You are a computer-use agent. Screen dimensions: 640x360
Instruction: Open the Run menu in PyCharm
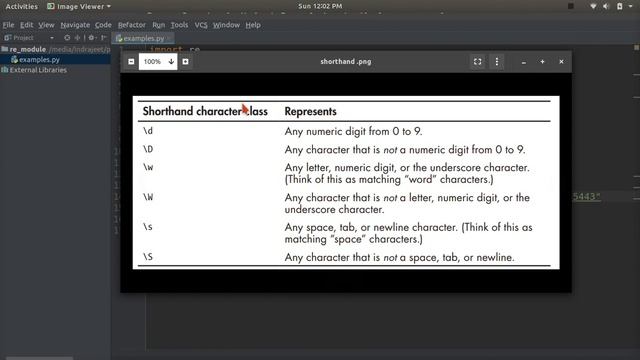pyautogui.click(x=158, y=25)
